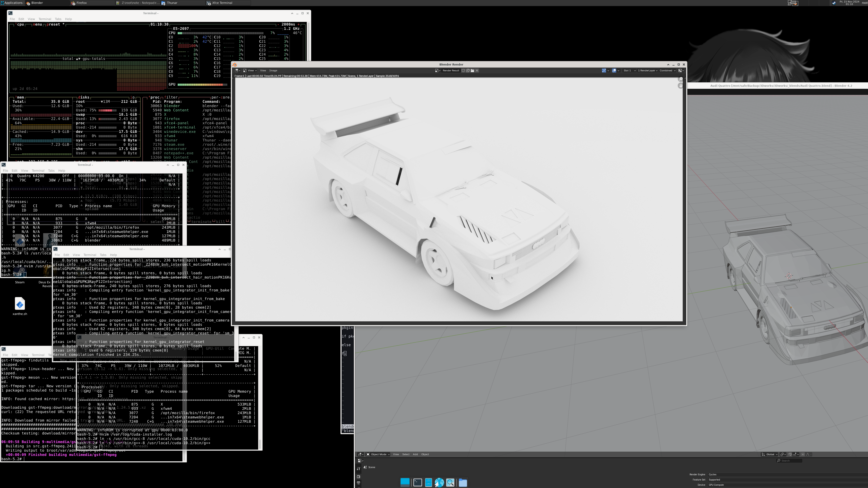Toggle overlay display in render window
The width and height of the screenshot is (868, 488).
pyautogui.click(x=614, y=70)
